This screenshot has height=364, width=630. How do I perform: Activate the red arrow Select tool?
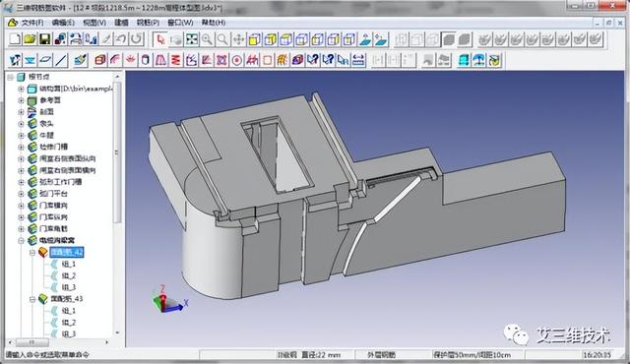point(160,39)
